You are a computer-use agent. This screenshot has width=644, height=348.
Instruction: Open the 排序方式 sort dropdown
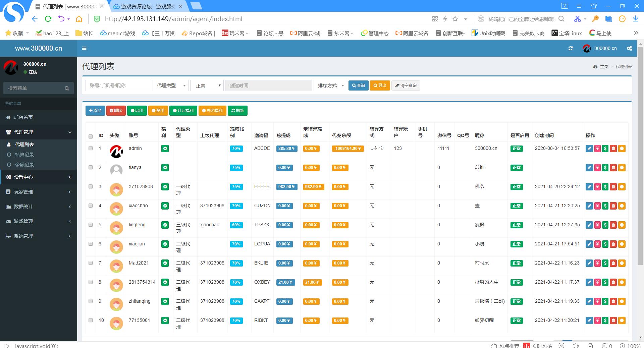(330, 85)
